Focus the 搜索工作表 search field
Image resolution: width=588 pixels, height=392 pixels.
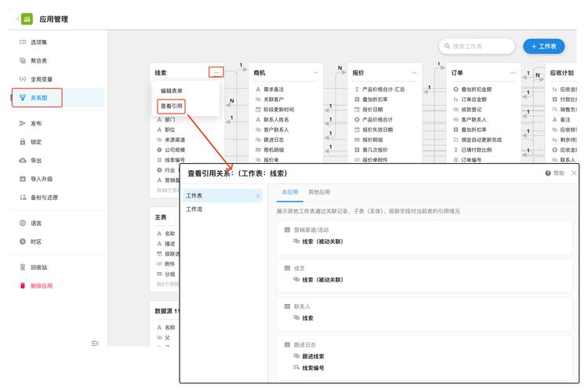point(477,46)
